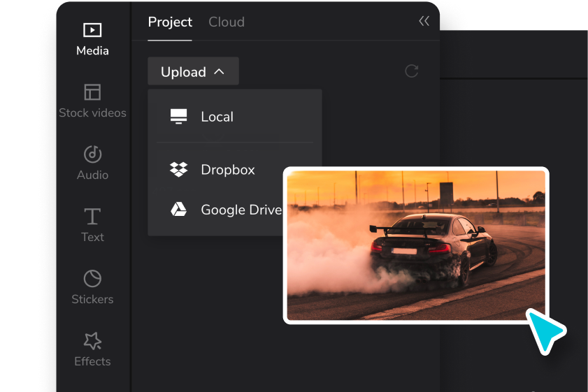Click the Dropbox logo icon
Image resolution: width=588 pixels, height=392 pixels.
click(x=178, y=169)
